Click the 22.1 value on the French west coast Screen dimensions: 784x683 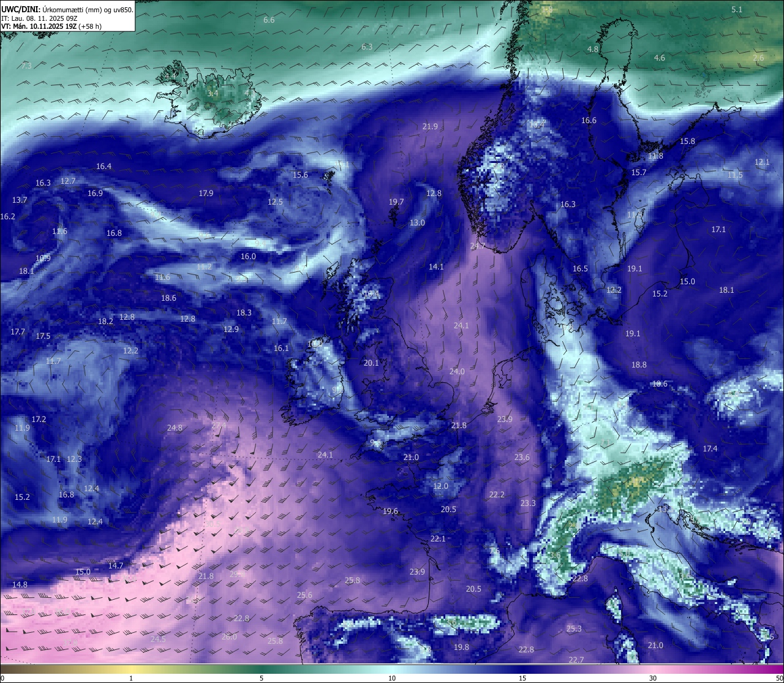438,539
